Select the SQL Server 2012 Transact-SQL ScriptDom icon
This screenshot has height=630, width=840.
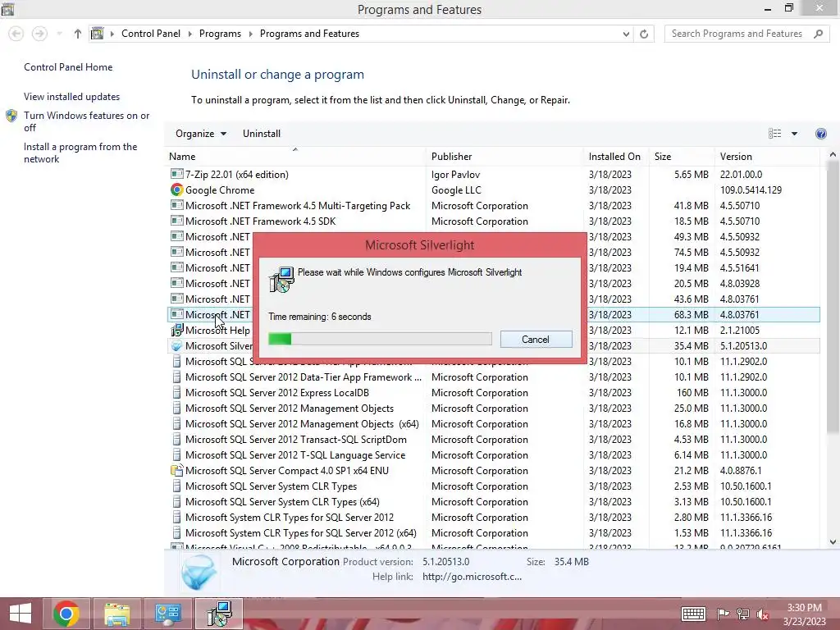click(177, 440)
